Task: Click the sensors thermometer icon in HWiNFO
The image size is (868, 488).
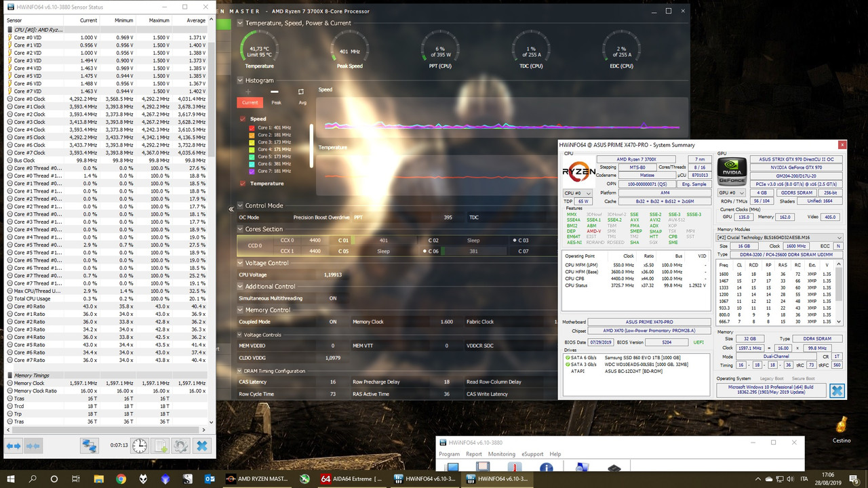Action: [516, 467]
